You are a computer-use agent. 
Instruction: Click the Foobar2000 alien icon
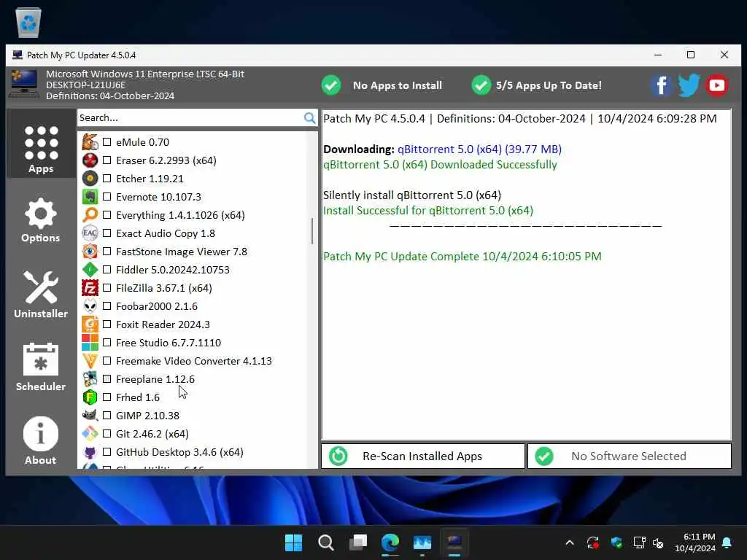90,306
